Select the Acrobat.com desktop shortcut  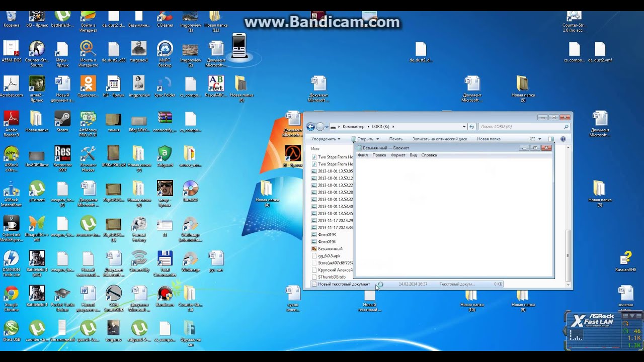(x=11, y=86)
